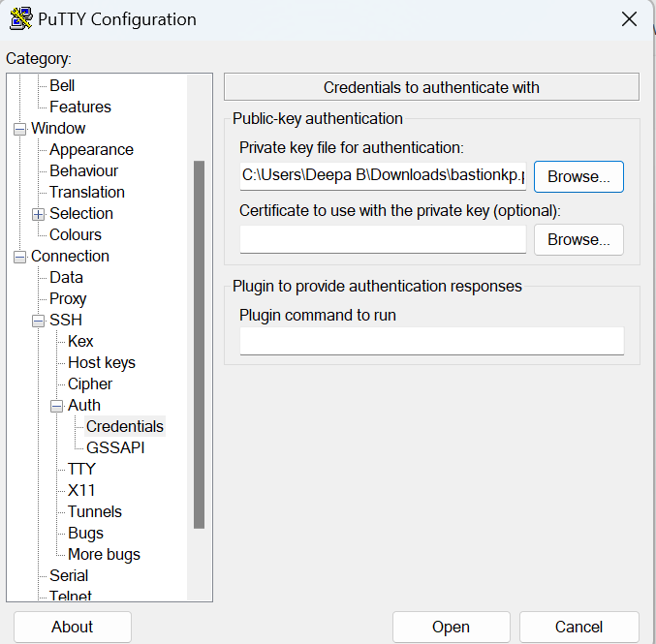Select X11 category

pos(81,491)
